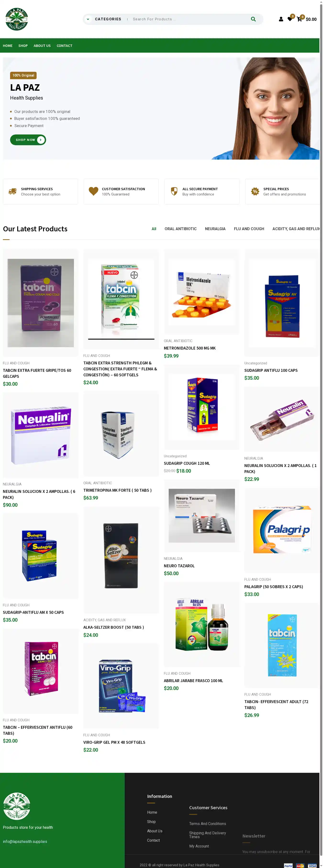
Task: Expand the Categories dropdown
Action: click(x=108, y=19)
